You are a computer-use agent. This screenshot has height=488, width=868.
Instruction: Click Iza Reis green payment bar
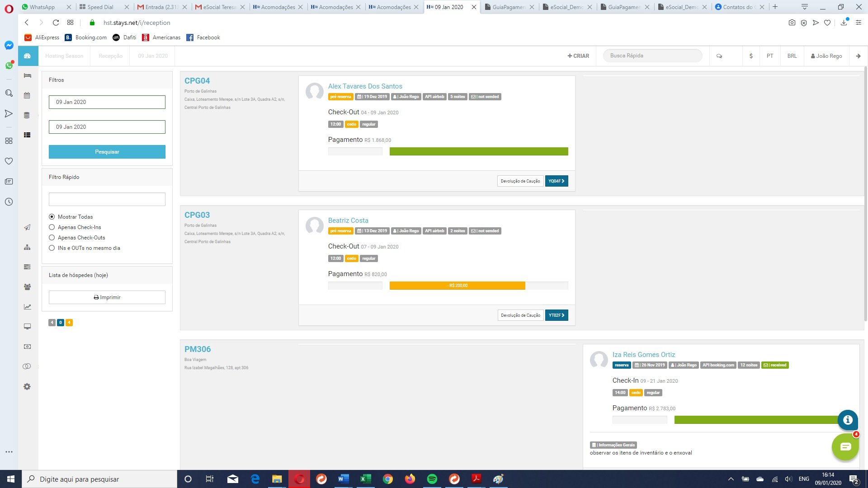[756, 420]
